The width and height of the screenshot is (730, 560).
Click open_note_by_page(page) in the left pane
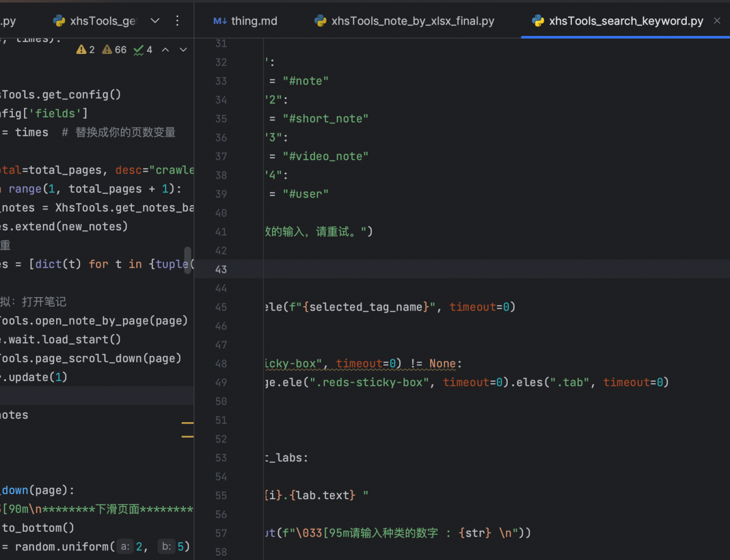[111, 321]
